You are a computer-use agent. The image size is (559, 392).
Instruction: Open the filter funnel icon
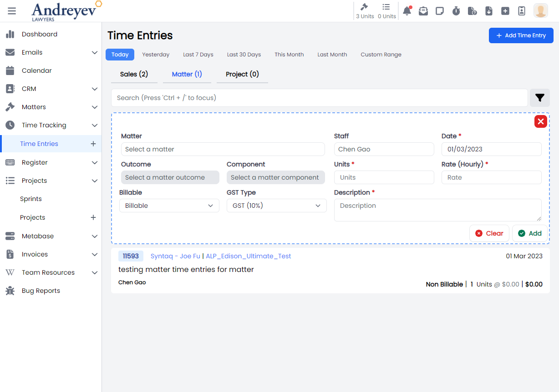tap(540, 98)
